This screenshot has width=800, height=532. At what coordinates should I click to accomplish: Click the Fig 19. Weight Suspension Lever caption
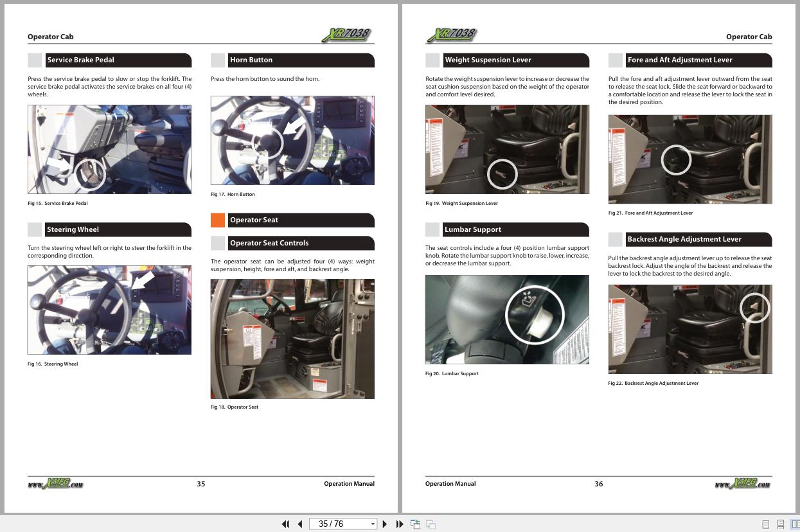click(x=461, y=203)
